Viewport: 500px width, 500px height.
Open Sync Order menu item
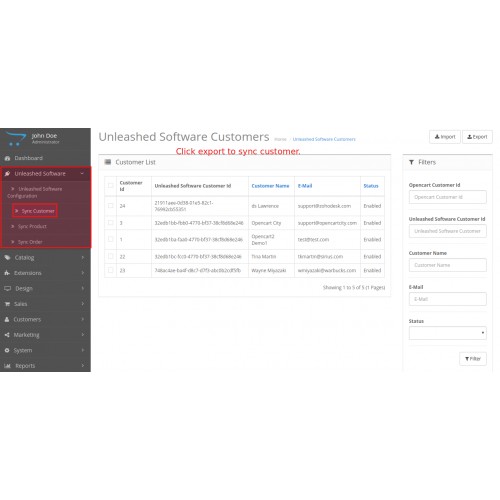30,242
